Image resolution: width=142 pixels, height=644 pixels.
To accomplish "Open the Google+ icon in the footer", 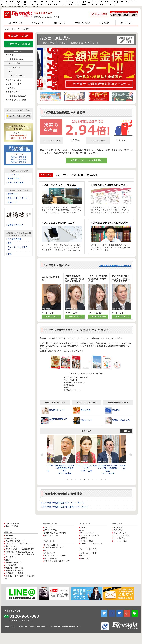I will 127,613.
